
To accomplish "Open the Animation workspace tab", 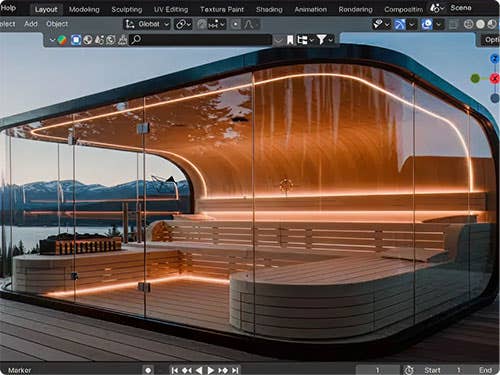I will click(311, 10).
